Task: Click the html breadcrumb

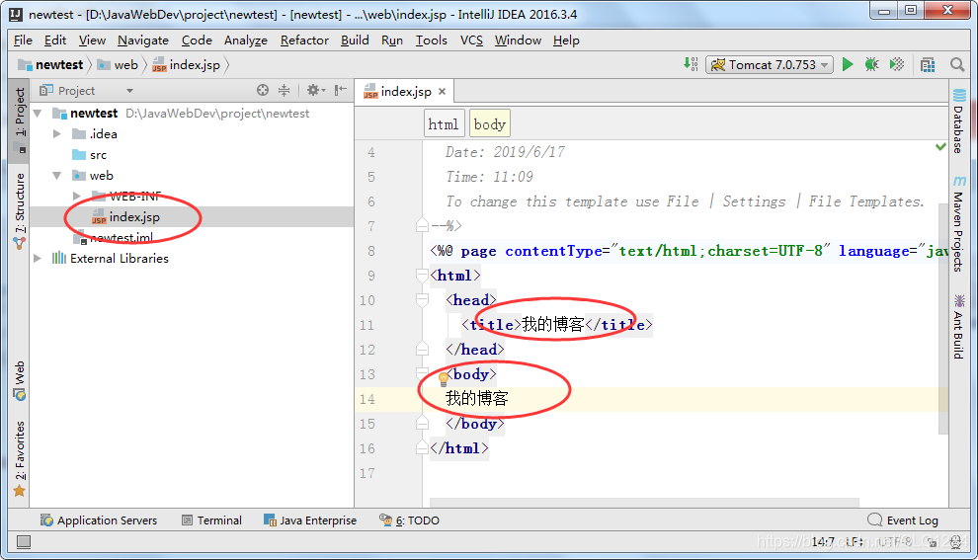Action: [444, 124]
